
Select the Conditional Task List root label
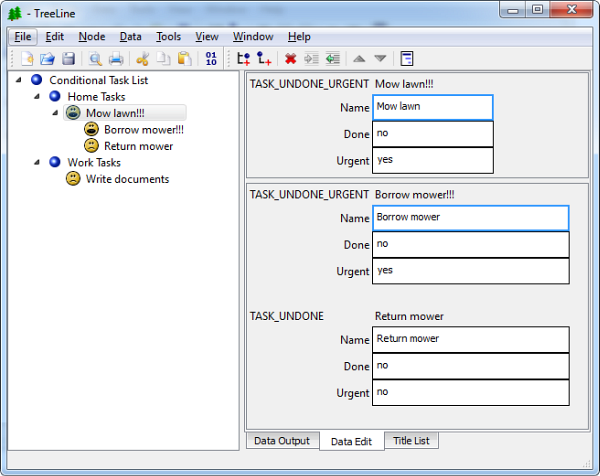99,80
